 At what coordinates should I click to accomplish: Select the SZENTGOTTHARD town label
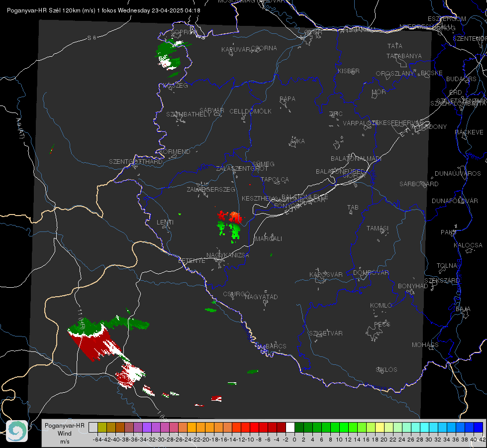pos(136,162)
